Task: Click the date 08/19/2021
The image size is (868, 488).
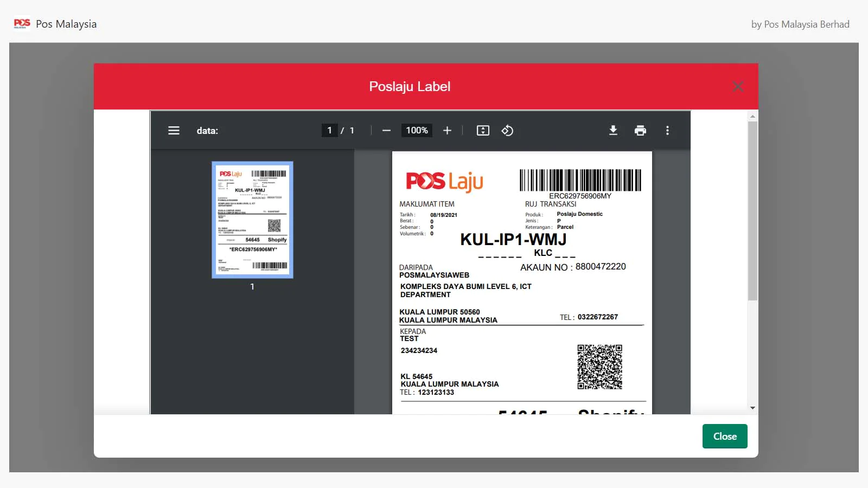Action: tap(444, 215)
